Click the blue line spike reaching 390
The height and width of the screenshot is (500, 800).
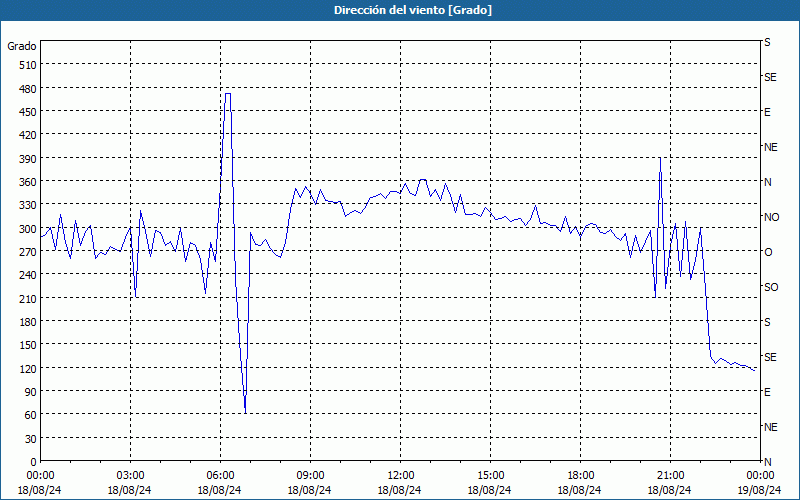tap(660, 159)
